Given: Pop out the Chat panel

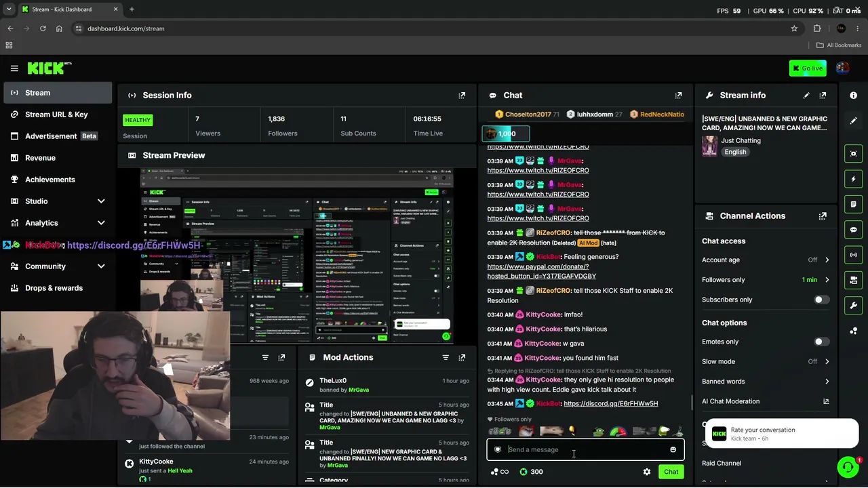Looking at the screenshot, I should pyautogui.click(x=678, y=96).
